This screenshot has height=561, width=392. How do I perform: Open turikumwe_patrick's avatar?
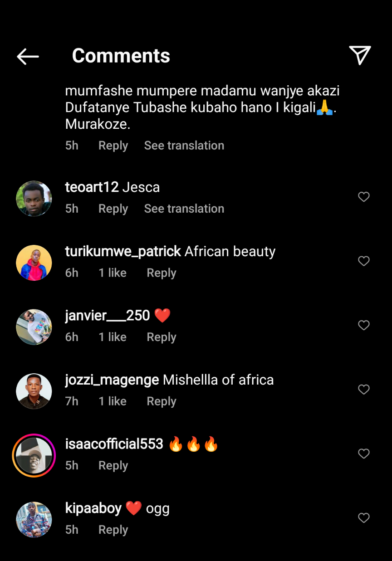[x=34, y=263]
